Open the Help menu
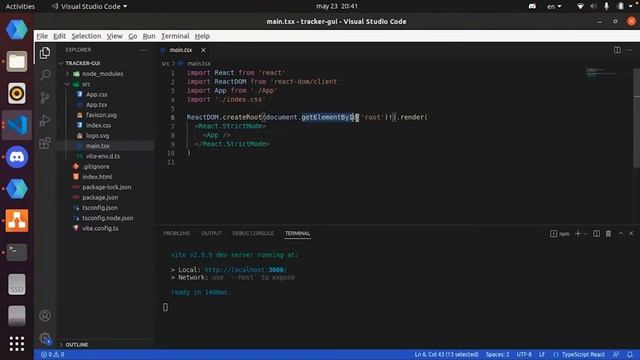 click(202, 36)
